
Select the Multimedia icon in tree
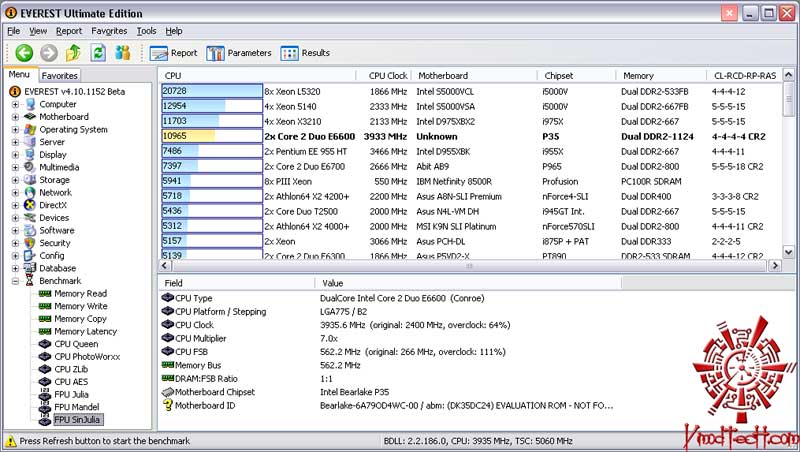point(31,167)
